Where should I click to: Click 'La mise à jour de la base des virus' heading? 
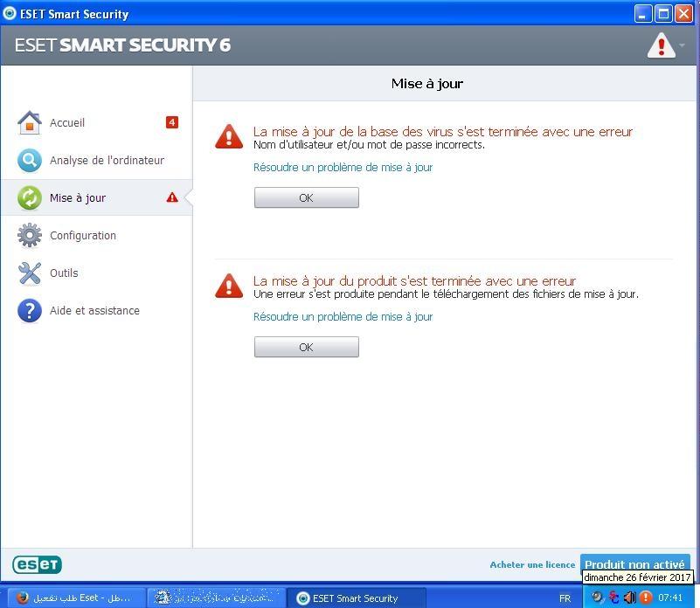(x=443, y=132)
